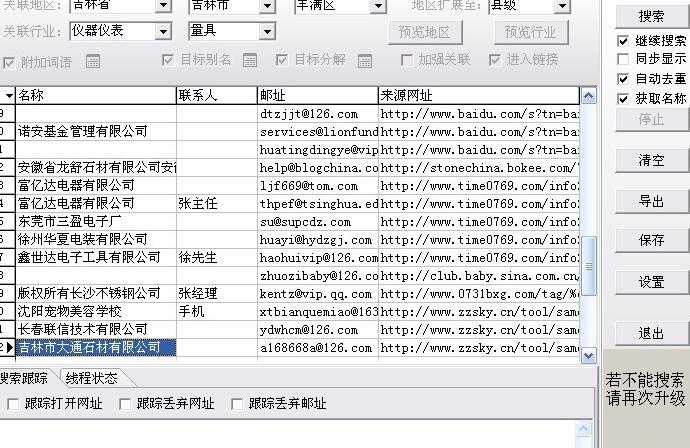The height and width of the screenshot is (448, 690).
Task: Select the row arrow marker of 吉林市大通石材 row
Action: click(x=10, y=348)
